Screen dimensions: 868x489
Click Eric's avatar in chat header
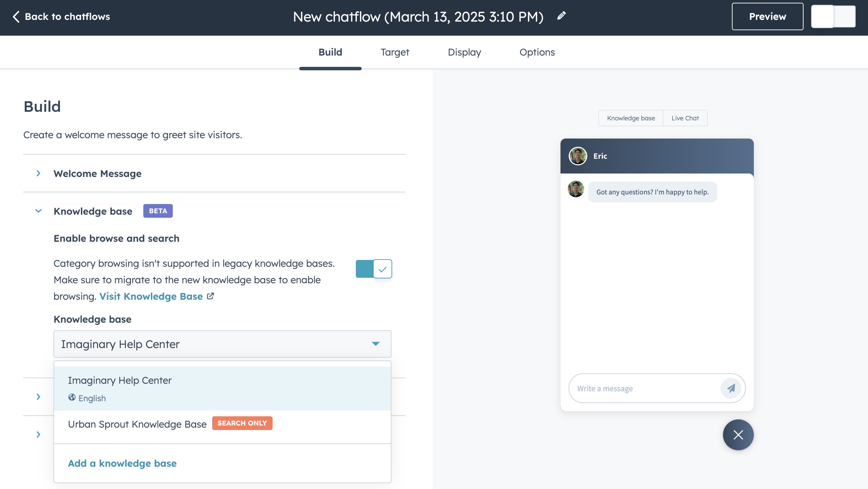pyautogui.click(x=578, y=156)
